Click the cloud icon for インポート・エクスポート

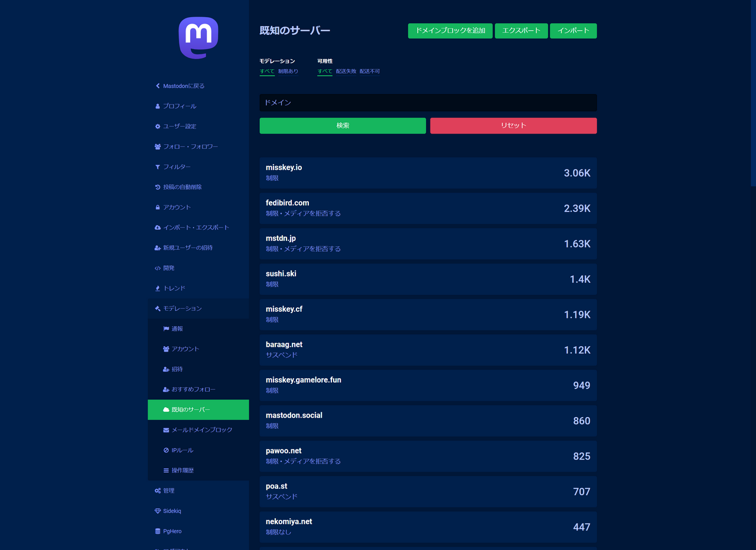[158, 227]
